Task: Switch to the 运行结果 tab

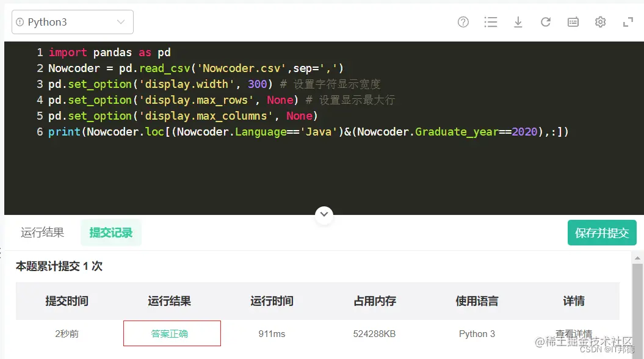Action: [x=42, y=233]
